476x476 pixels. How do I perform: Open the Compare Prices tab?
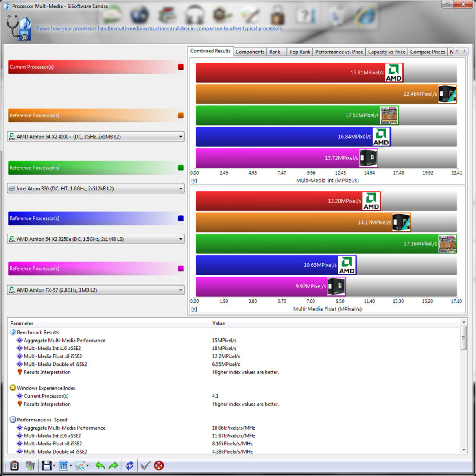(428, 52)
